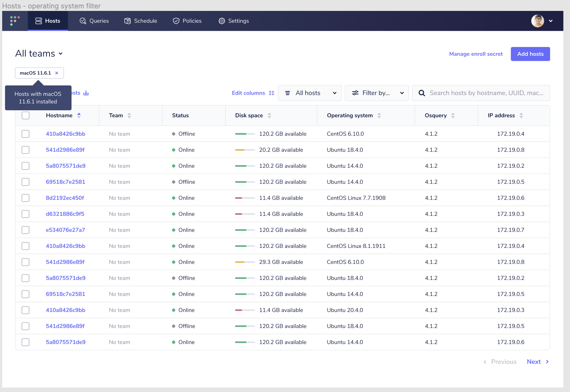Sort by Operating system column arrows
The height and width of the screenshot is (392, 570).
pos(379,115)
